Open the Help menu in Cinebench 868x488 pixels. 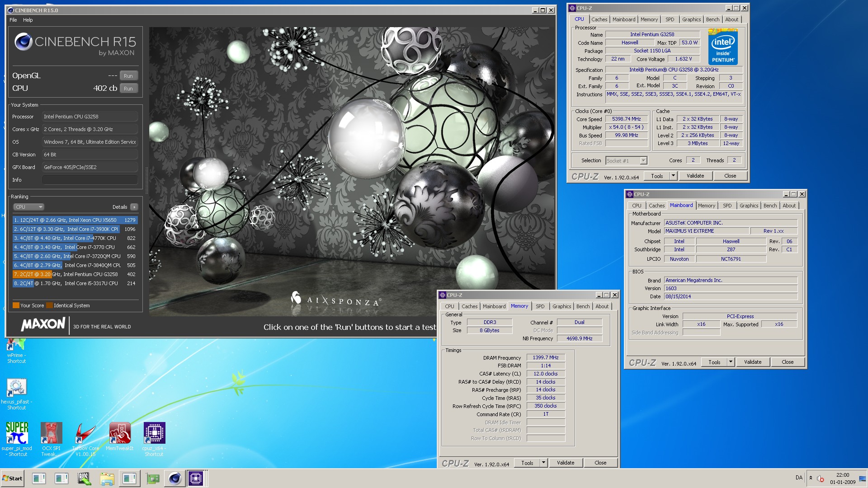(x=28, y=20)
